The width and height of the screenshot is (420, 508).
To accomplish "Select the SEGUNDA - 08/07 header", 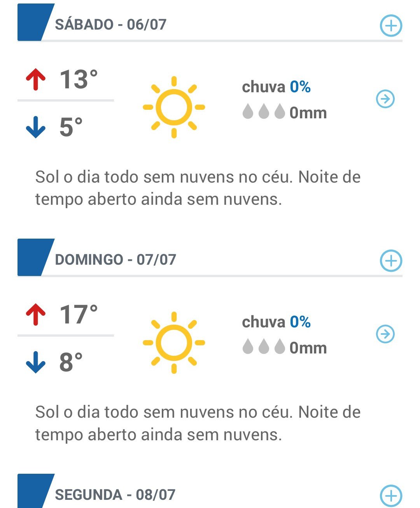I will coord(115,495).
